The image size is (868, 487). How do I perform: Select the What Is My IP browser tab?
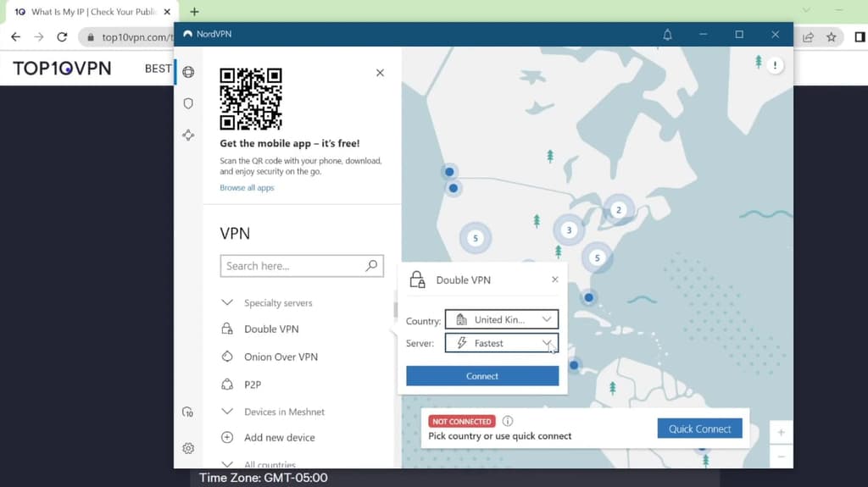tap(92, 12)
